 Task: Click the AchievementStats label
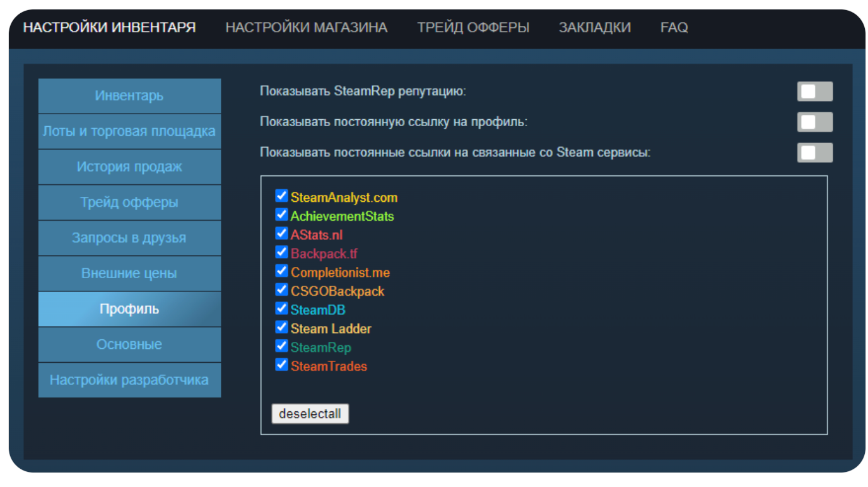point(342,216)
